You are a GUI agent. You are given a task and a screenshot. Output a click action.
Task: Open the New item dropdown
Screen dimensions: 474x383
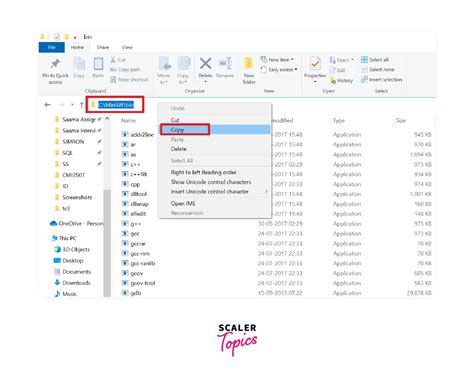click(x=277, y=60)
